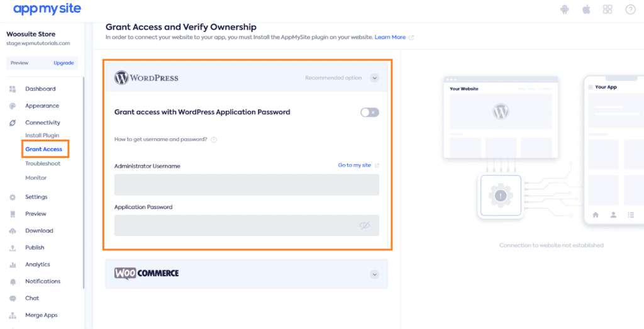Image resolution: width=644 pixels, height=329 pixels.
Task: Expand the WooCommerce section chevron
Action: click(x=374, y=274)
